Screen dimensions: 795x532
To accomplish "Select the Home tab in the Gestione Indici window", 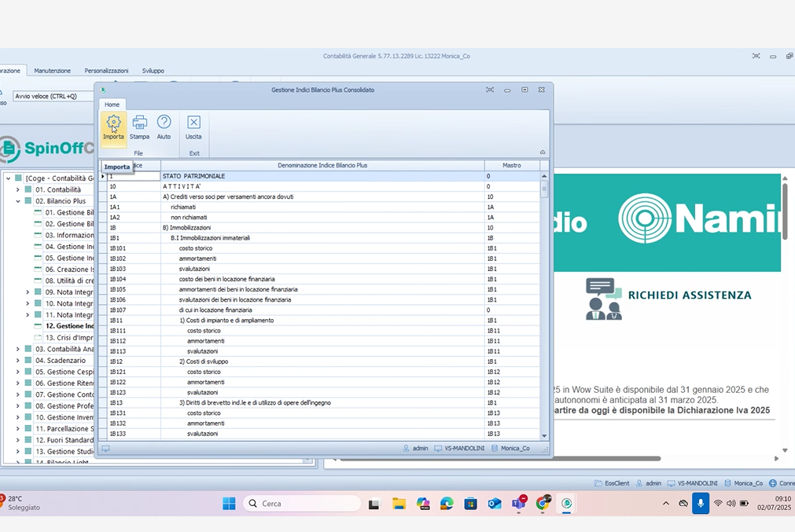I will (112, 105).
